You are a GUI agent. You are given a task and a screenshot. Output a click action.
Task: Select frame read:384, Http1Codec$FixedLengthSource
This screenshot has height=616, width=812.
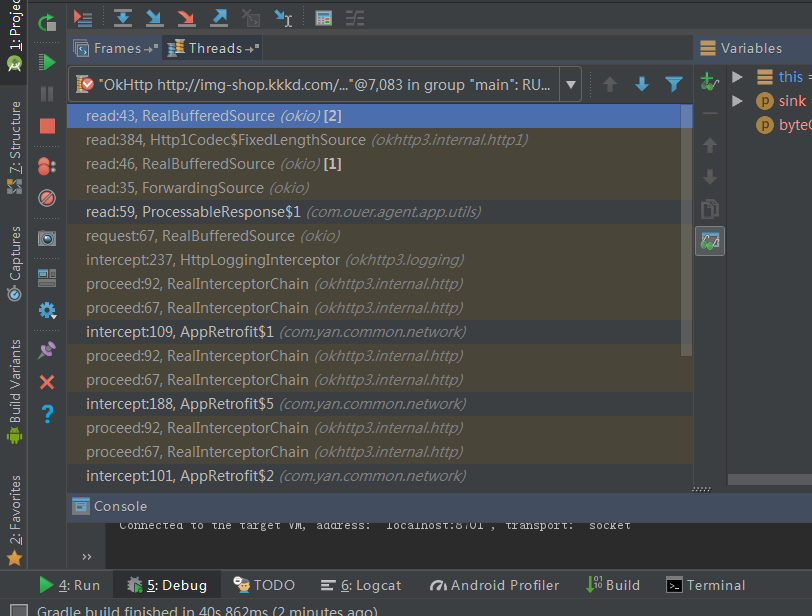374,140
